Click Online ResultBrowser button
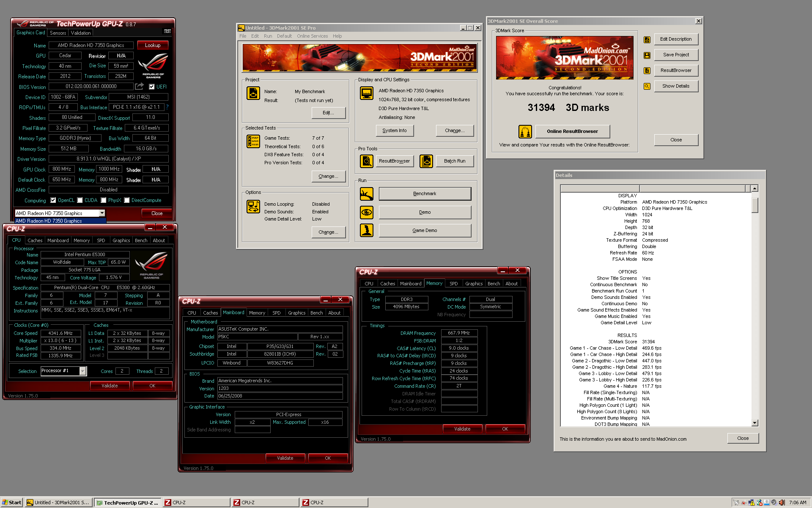This screenshot has width=812, height=508. [x=572, y=131]
